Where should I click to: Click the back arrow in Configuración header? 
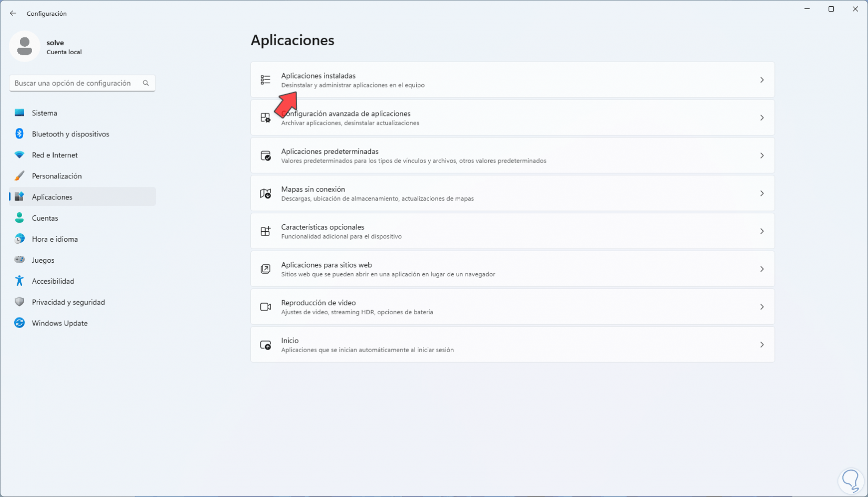tap(13, 14)
